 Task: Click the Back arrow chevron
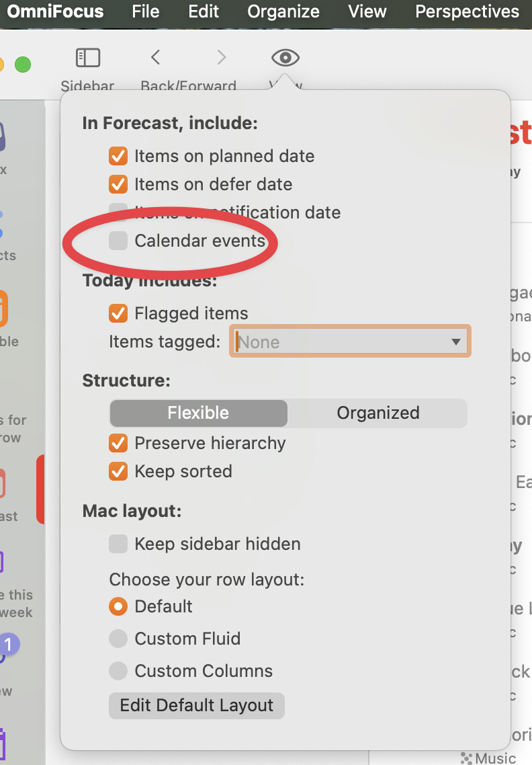click(x=155, y=58)
